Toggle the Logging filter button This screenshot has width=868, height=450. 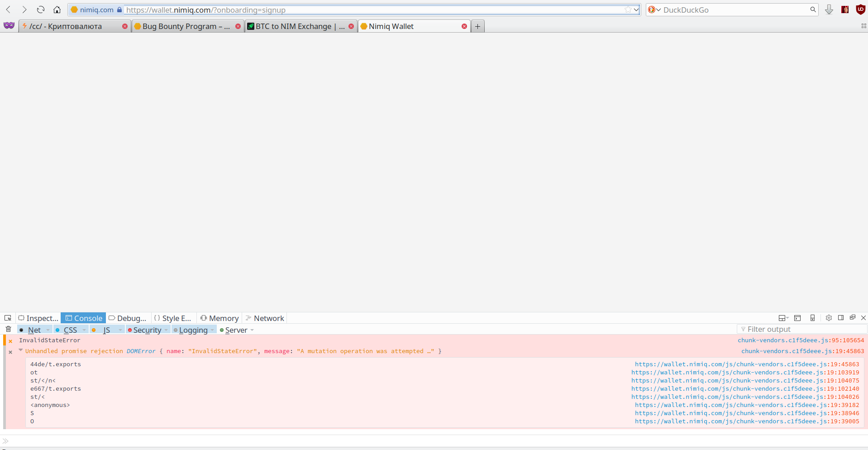click(191, 330)
